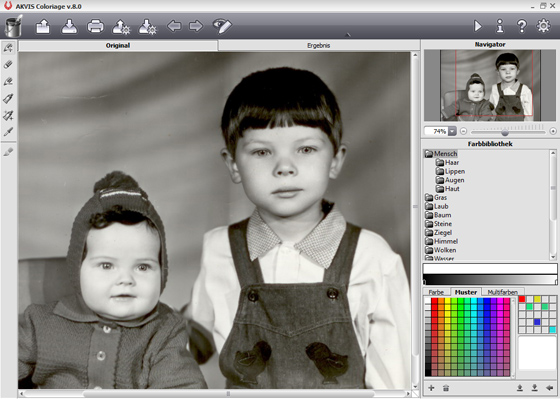Open the Haut color folder
560x399 pixels.
(447, 189)
